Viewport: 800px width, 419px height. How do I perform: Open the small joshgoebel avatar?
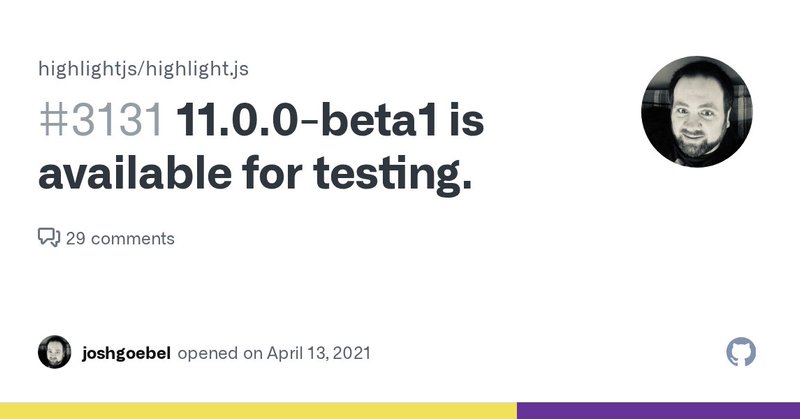(55, 352)
